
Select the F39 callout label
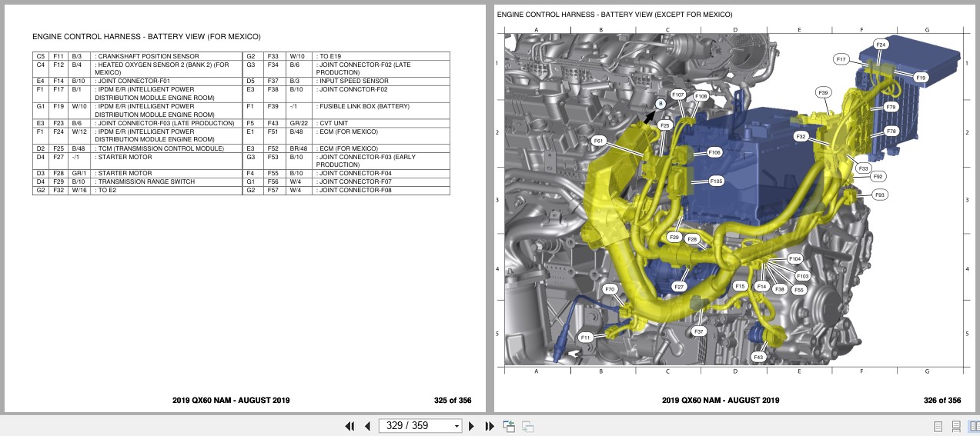point(823,92)
